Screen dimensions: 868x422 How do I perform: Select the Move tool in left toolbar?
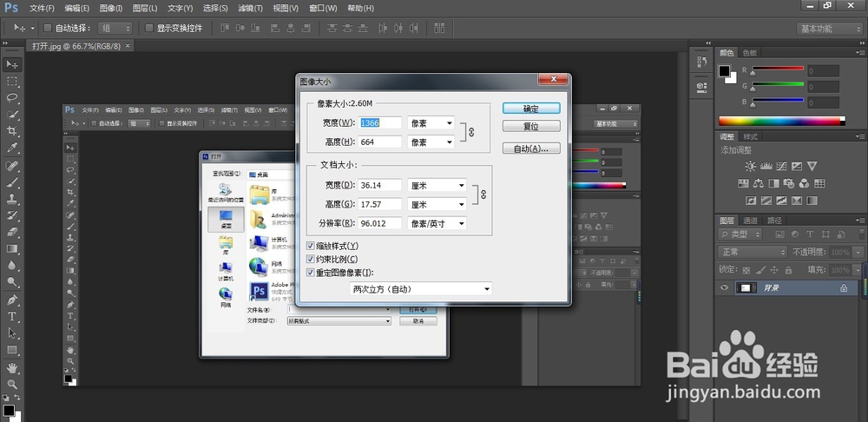pyautogui.click(x=11, y=65)
